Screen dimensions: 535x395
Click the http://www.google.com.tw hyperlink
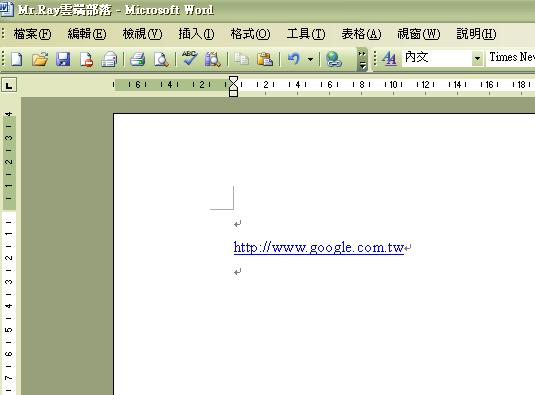tap(319, 247)
